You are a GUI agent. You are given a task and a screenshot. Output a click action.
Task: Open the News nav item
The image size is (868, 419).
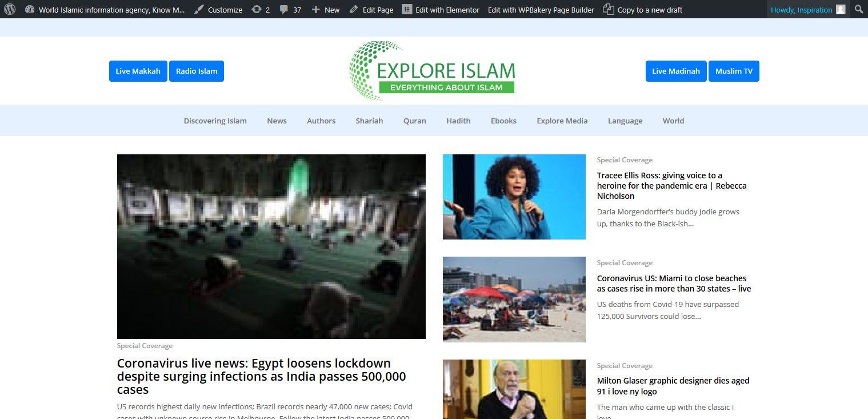pyautogui.click(x=277, y=121)
